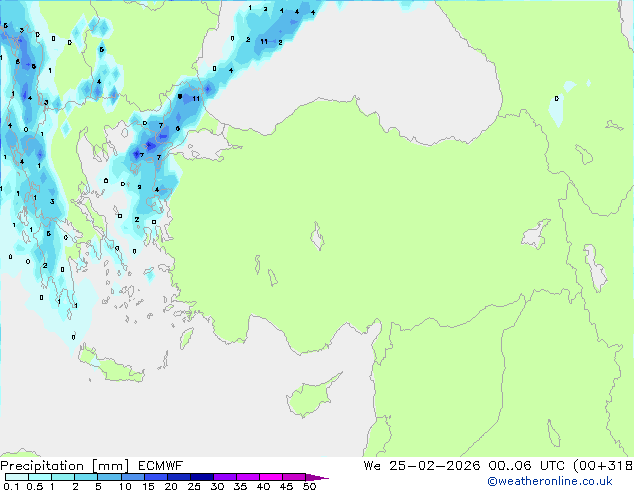Click the '[mm]' unit label
This screenshot has width=634, height=490.
coord(110,466)
